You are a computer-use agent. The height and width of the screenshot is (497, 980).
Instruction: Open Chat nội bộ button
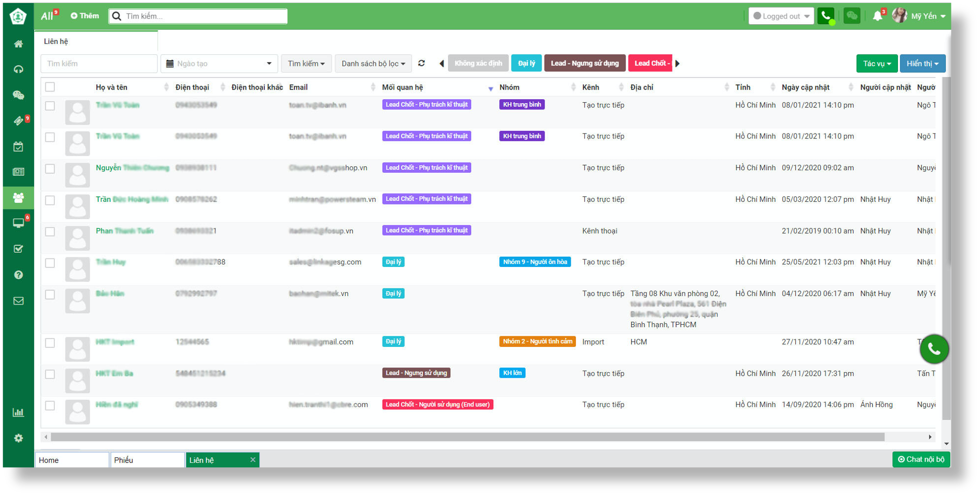(921, 459)
